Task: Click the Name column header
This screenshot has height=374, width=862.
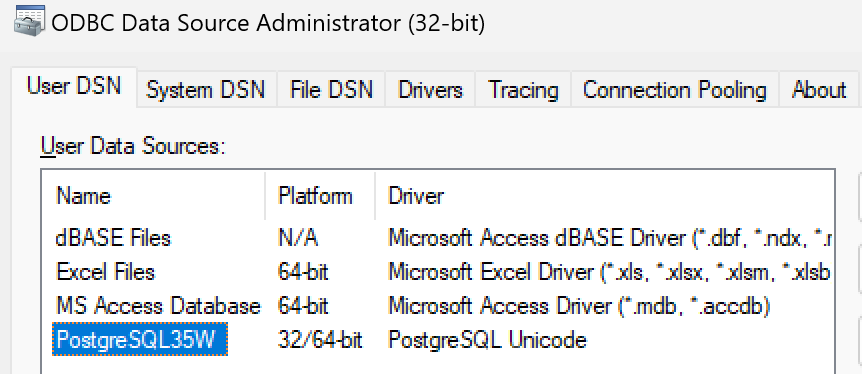Action: click(154, 196)
